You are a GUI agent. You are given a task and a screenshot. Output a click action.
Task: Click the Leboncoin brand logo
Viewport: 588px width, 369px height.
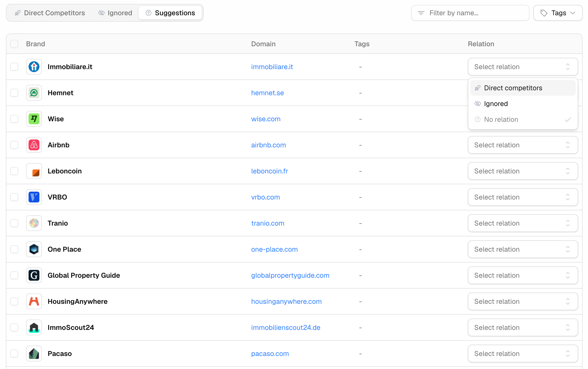click(34, 171)
